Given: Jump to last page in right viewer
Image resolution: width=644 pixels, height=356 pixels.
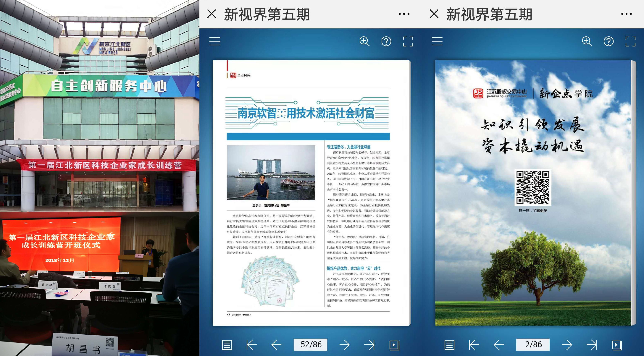Looking at the screenshot, I should point(592,345).
